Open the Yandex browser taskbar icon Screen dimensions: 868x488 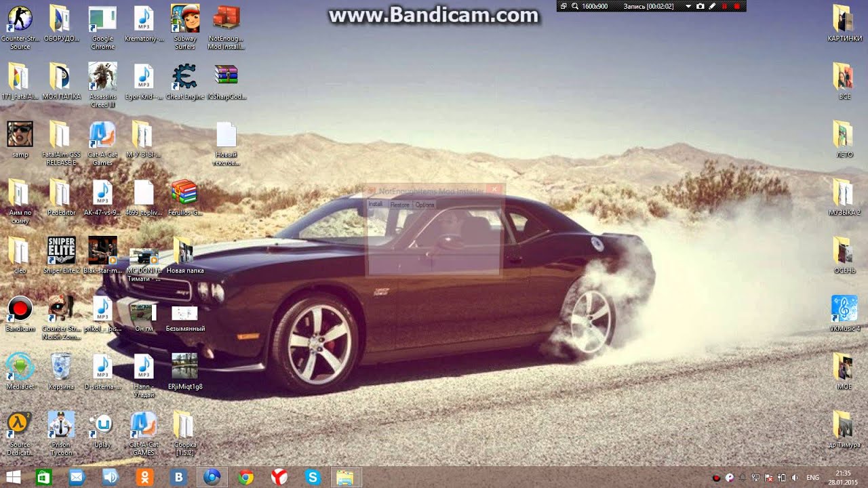pos(279,477)
